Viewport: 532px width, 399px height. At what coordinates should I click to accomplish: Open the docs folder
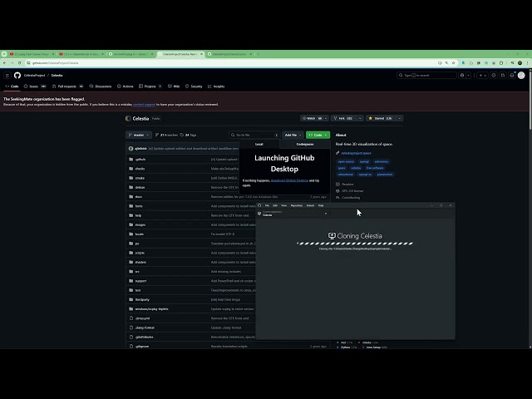139,197
